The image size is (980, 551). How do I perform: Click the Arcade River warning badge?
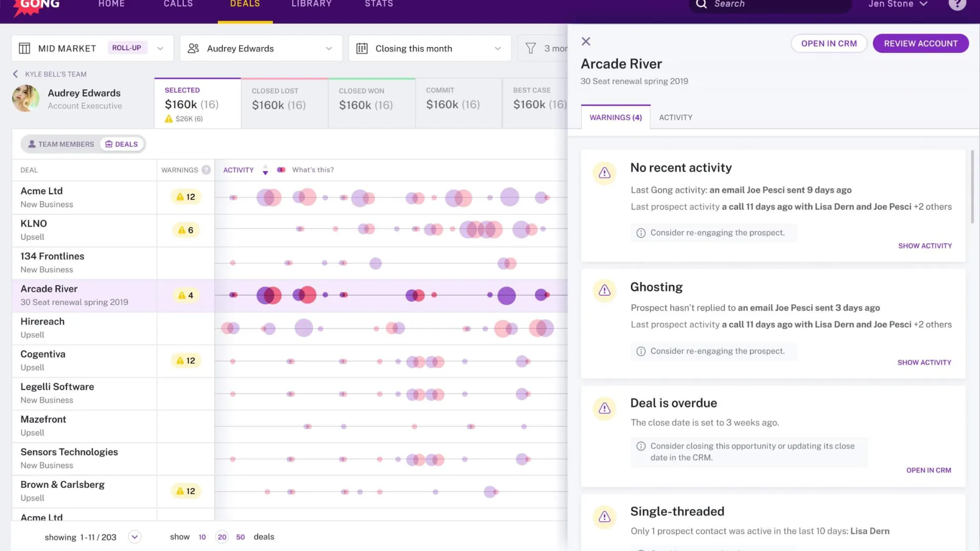coord(185,295)
